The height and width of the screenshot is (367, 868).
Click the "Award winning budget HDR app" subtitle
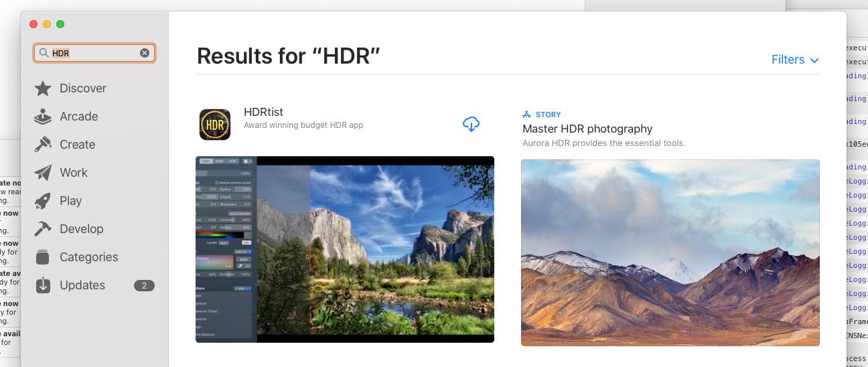click(x=303, y=125)
